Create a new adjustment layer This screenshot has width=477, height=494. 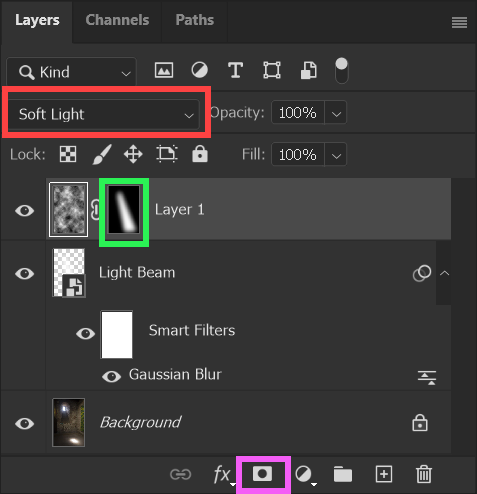pyautogui.click(x=305, y=475)
